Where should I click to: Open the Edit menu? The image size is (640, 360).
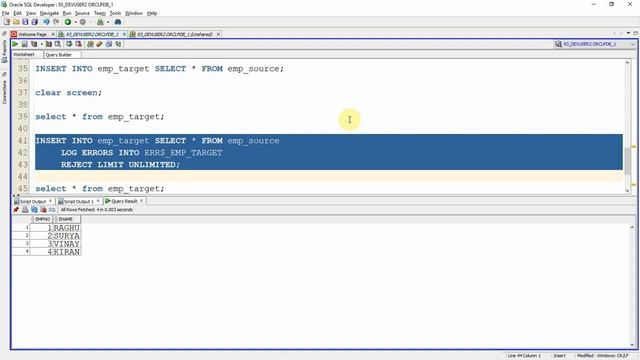[18, 13]
